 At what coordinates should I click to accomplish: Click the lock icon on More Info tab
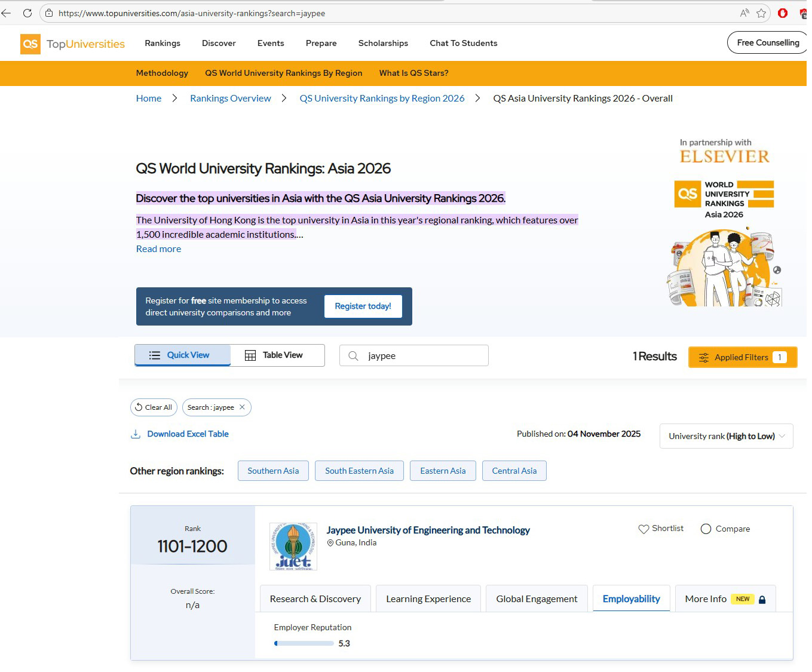click(762, 600)
